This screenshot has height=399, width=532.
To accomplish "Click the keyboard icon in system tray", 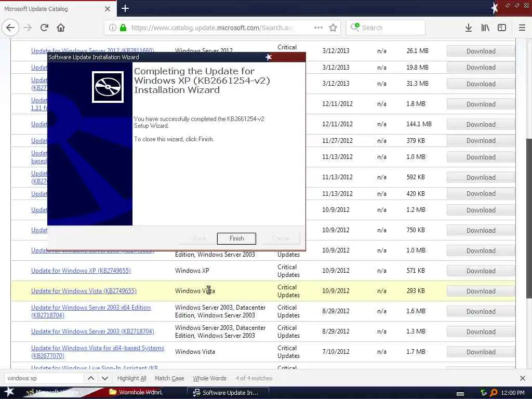I will point(460,394).
